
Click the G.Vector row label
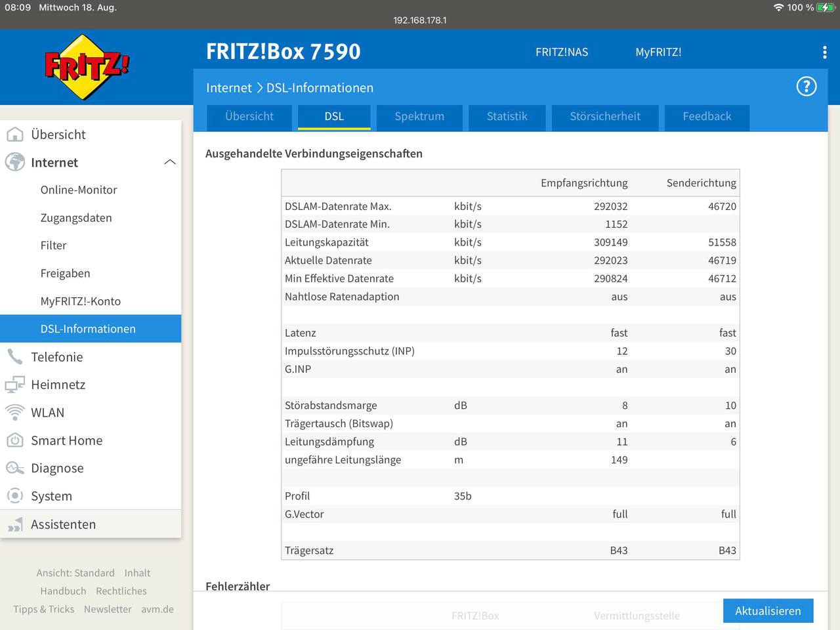304,514
